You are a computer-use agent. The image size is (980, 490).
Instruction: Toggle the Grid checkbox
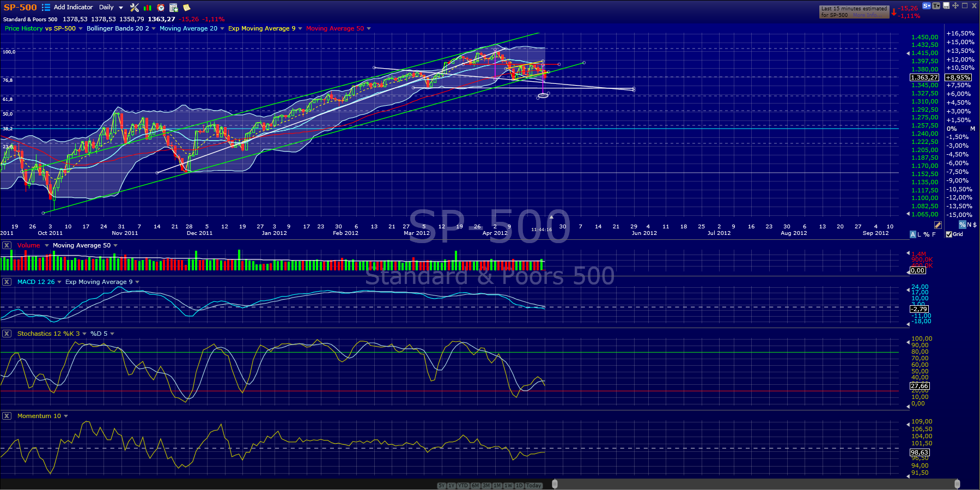(949, 234)
